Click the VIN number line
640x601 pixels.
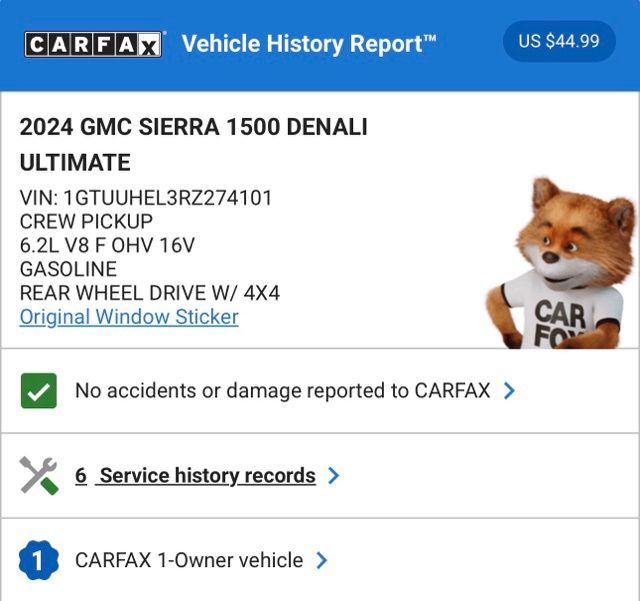pos(146,198)
